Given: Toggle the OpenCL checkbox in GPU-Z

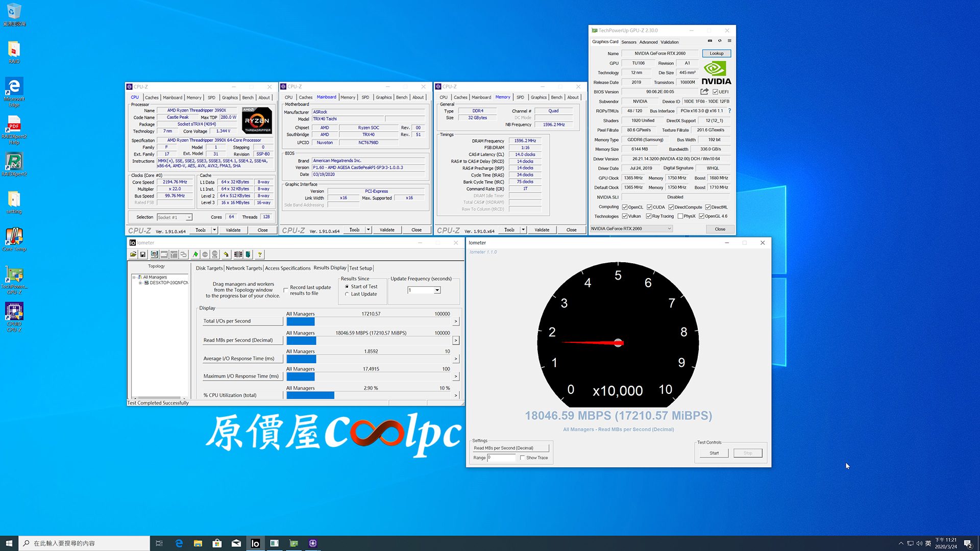Looking at the screenshot, I should (625, 207).
